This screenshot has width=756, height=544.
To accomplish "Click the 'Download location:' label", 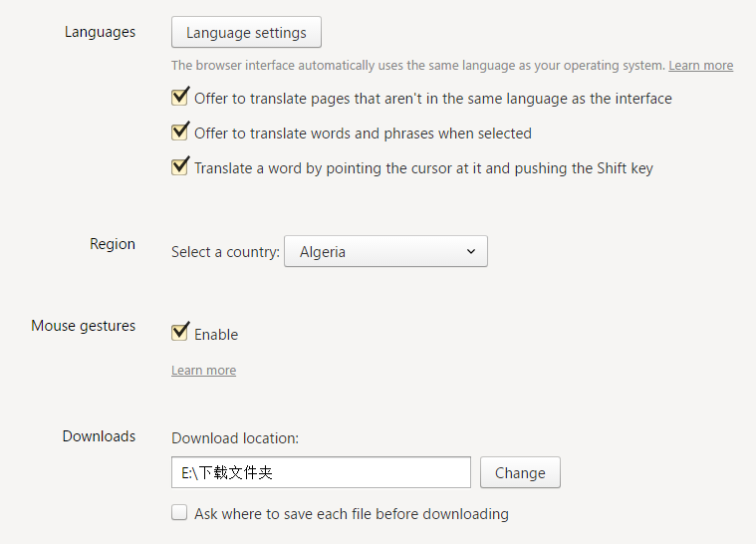I will coord(235,438).
